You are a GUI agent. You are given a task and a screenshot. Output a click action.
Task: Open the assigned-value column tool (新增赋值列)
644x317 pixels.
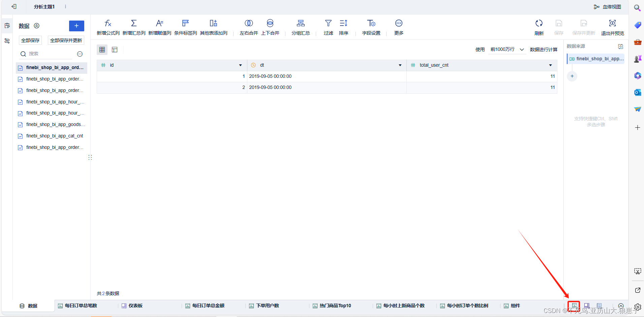[x=160, y=27]
